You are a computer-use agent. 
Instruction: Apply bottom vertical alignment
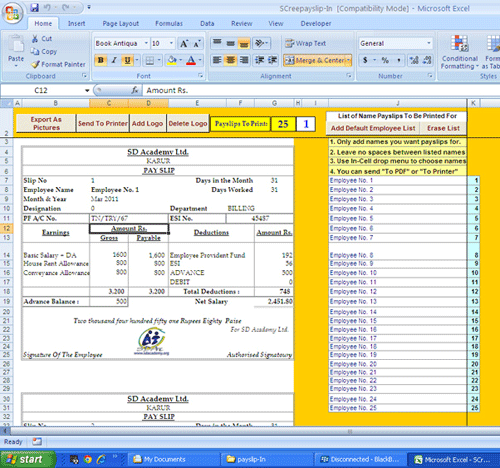click(x=244, y=43)
